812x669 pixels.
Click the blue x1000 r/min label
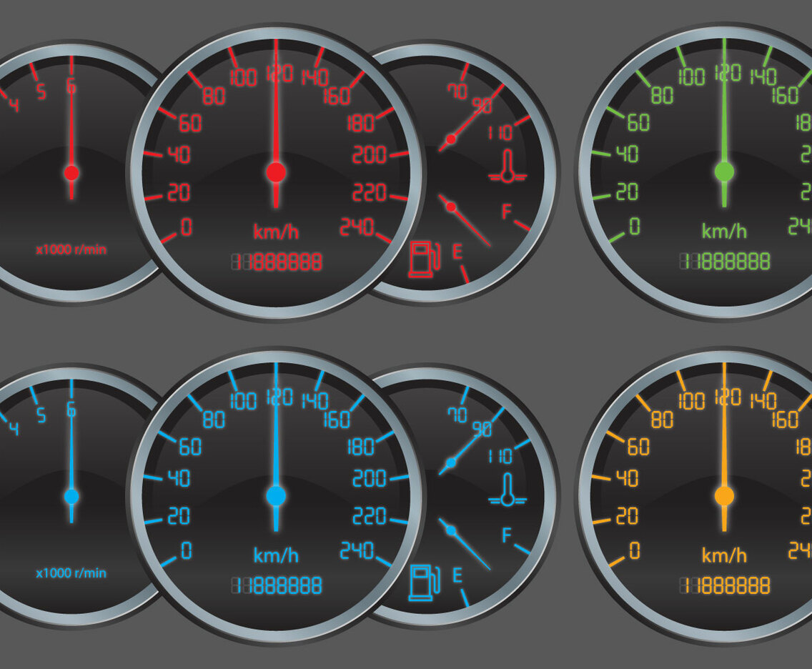[x=71, y=573]
